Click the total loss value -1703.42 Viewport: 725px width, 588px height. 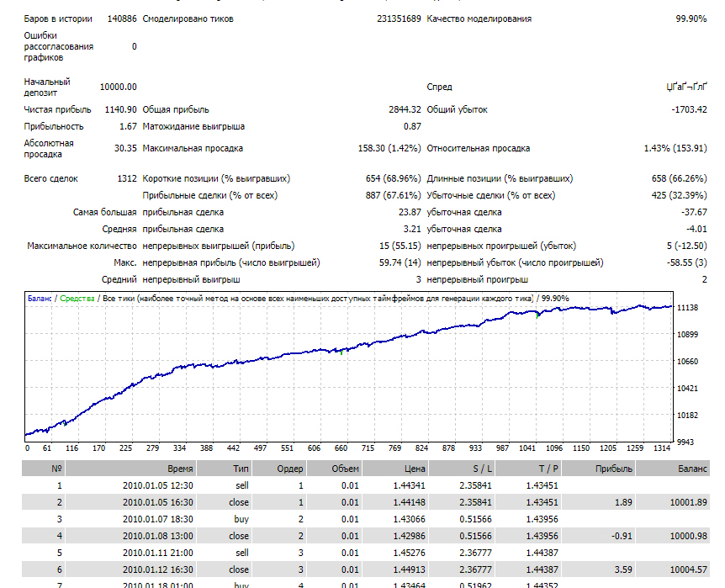coord(689,109)
